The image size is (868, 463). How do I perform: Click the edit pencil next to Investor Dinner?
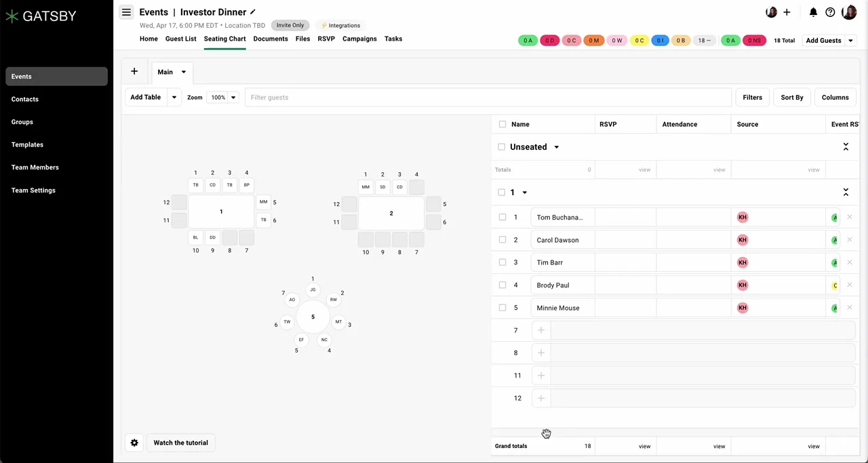click(252, 12)
